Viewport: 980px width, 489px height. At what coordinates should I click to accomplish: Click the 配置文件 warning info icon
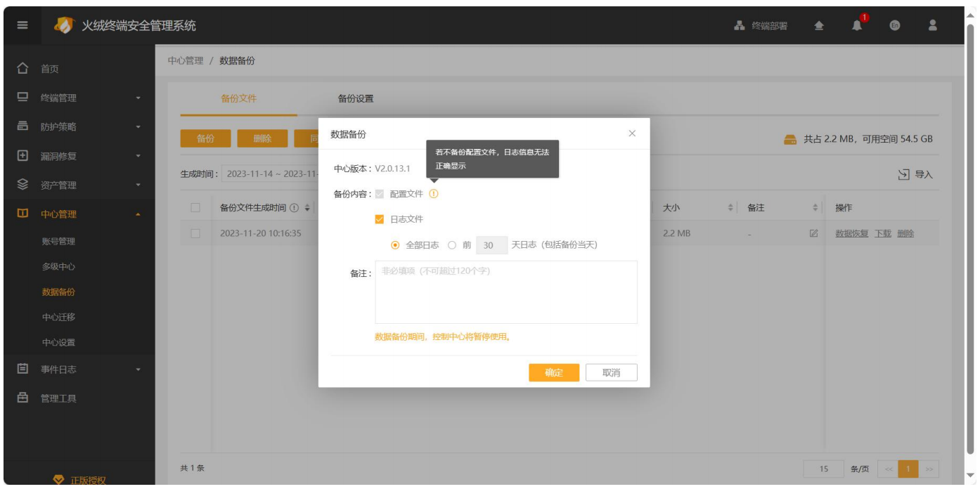433,194
